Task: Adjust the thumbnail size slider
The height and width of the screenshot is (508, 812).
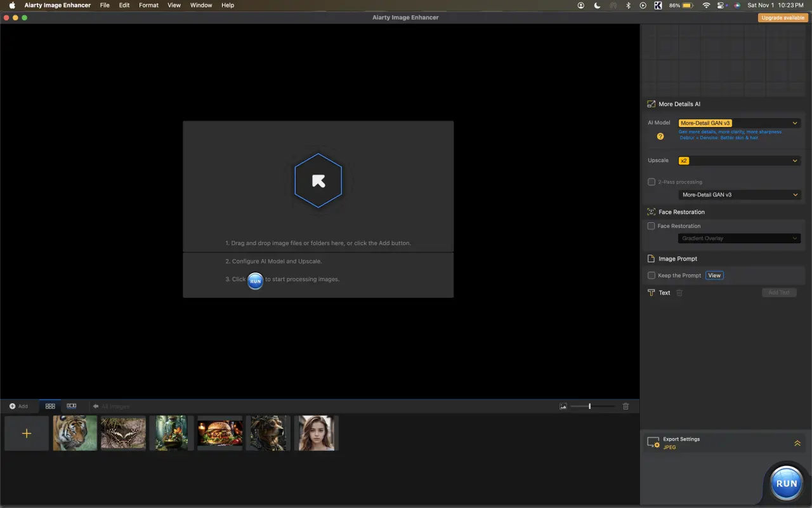Action: [593, 406]
